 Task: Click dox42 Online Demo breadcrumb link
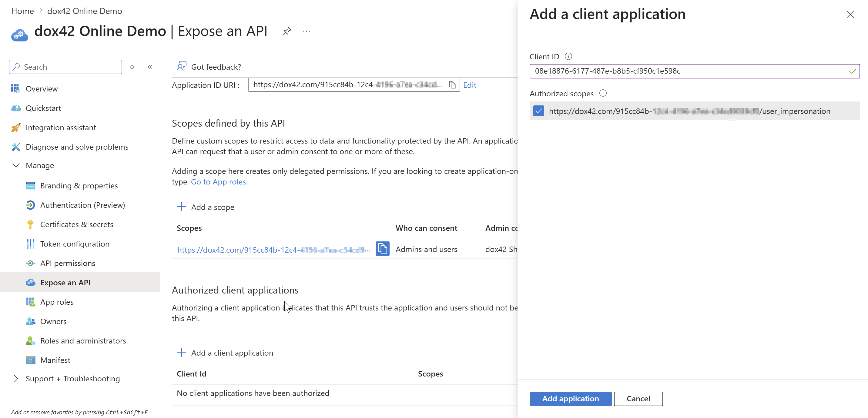tap(85, 11)
